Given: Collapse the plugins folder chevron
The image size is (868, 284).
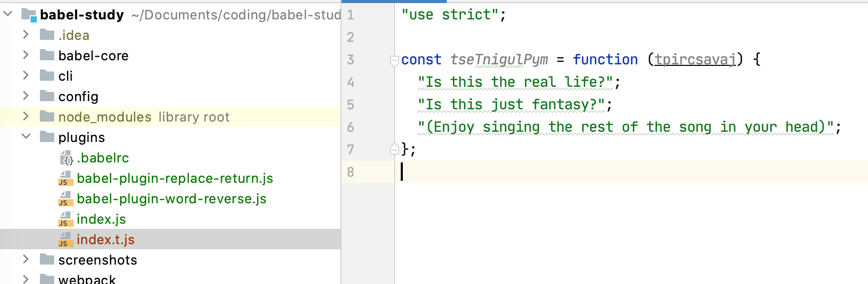Looking at the screenshot, I should coord(26,136).
